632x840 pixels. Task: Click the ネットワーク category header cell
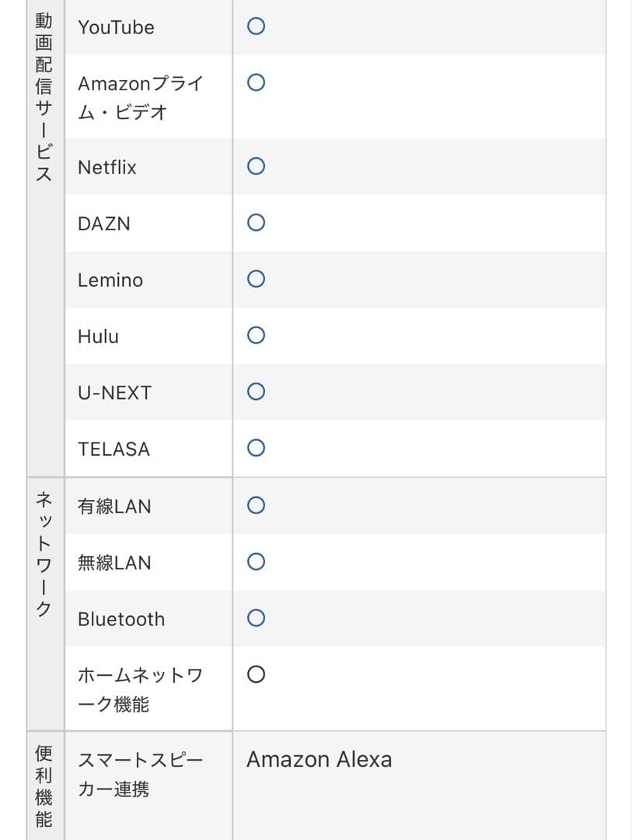point(44,552)
